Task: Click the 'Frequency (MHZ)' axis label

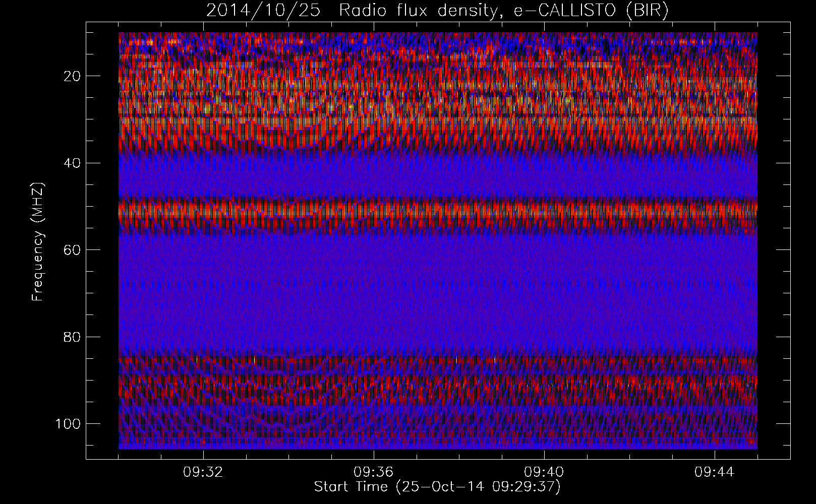Action: coord(38,242)
